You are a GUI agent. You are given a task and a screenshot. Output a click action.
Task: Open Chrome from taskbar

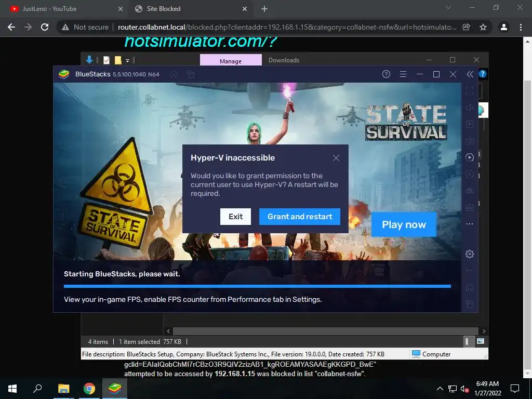[89, 388]
